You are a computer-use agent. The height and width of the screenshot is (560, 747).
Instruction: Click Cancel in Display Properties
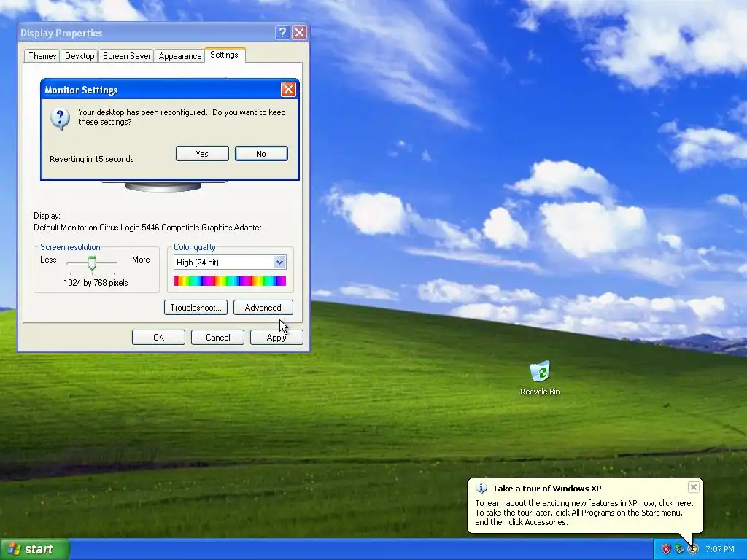coord(217,337)
